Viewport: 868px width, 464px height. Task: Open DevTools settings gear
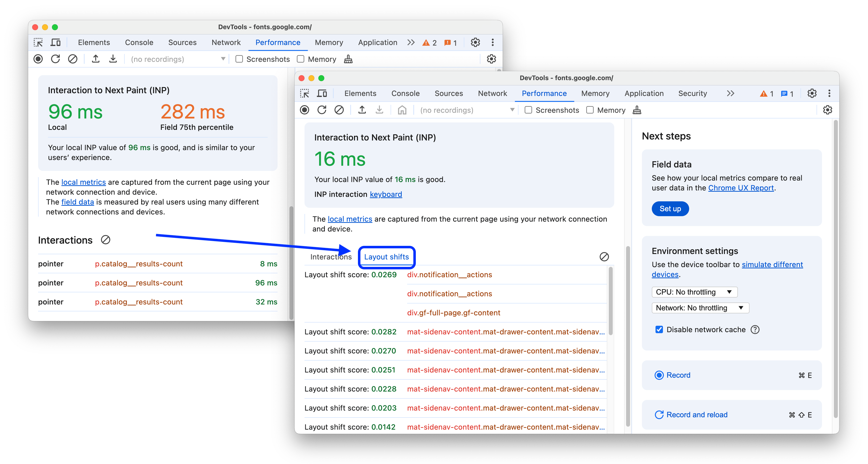click(x=812, y=93)
